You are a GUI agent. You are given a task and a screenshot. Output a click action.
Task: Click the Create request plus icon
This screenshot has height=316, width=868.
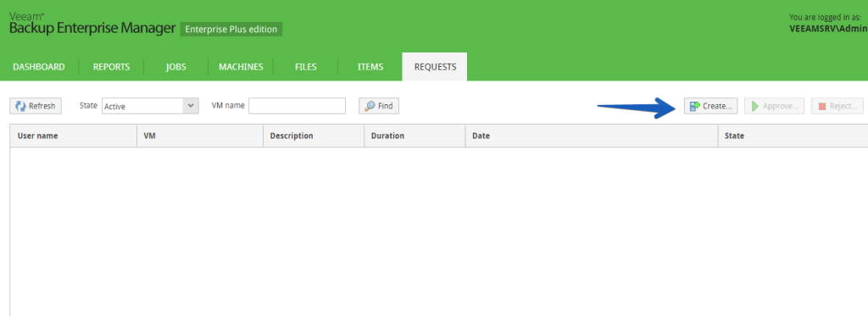695,106
